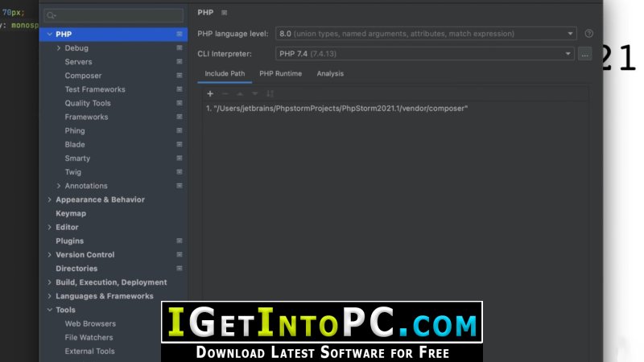This screenshot has height=362, width=644.
Task: Click the project icon on Smarty row
Action: [x=180, y=158]
